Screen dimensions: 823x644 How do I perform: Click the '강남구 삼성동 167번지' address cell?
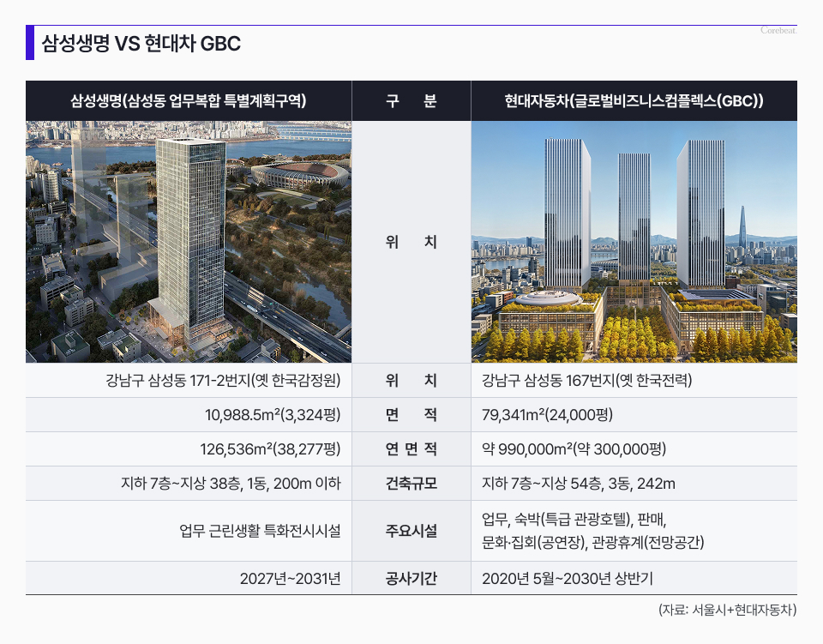[x=587, y=381]
